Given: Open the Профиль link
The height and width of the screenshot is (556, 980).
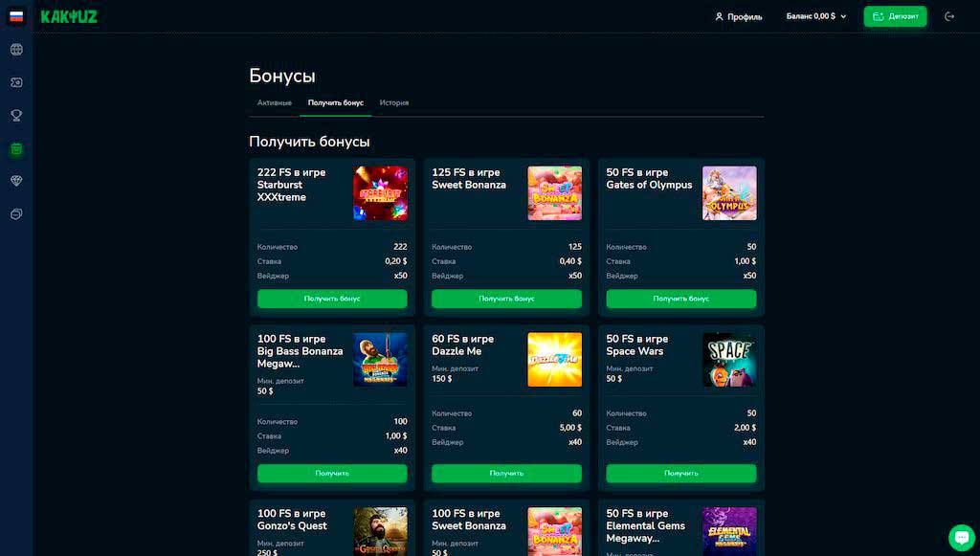Looking at the screenshot, I should (738, 17).
